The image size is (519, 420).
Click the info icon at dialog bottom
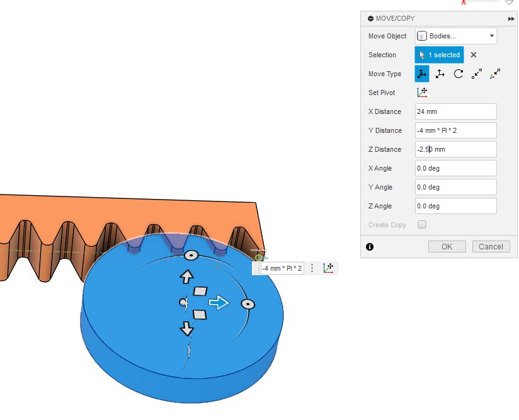(370, 247)
